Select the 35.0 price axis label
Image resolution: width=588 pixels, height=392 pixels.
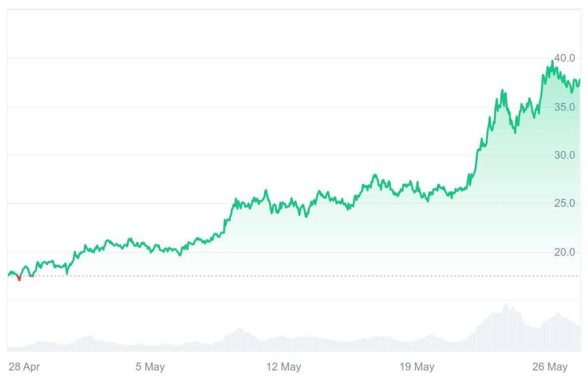(565, 107)
